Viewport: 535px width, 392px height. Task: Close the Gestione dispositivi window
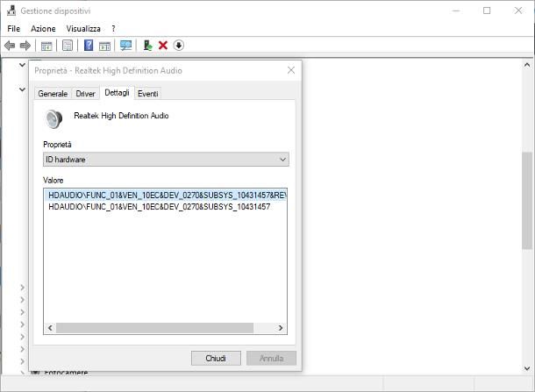(x=518, y=11)
